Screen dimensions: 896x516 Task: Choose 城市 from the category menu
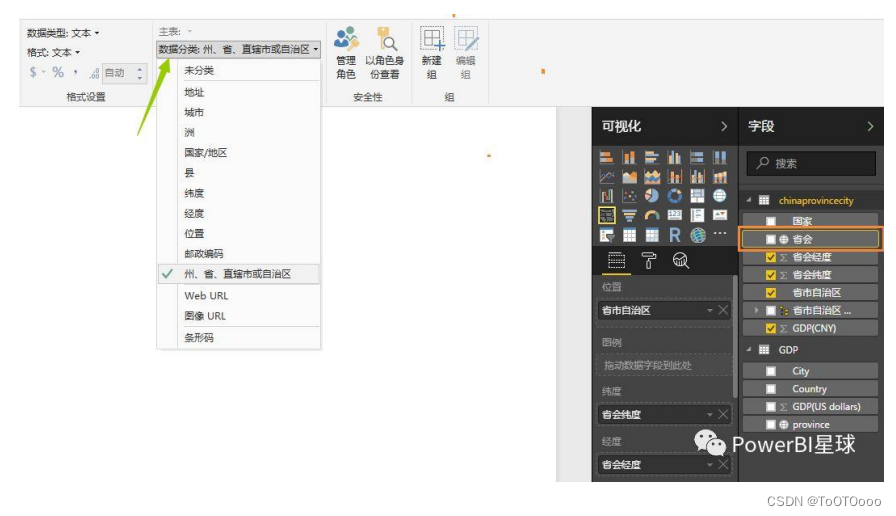coord(194,113)
